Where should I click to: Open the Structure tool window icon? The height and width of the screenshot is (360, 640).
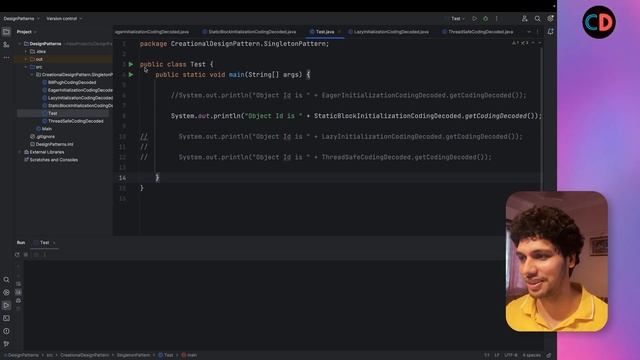pos(6,45)
